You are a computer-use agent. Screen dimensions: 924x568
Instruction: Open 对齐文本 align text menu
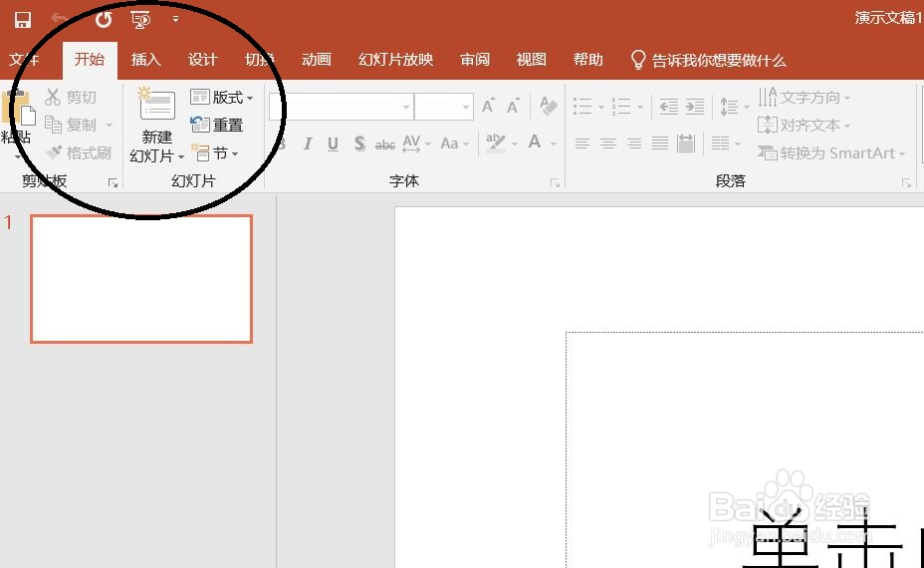tap(804, 125)
